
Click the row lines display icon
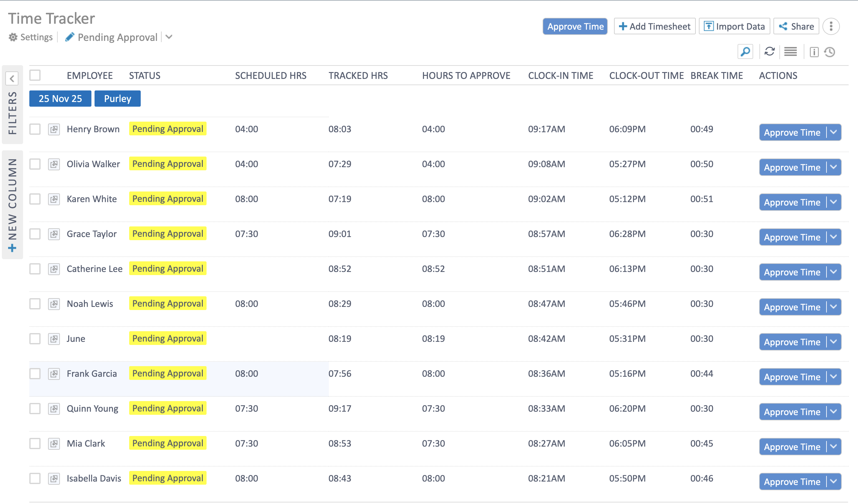coord(791,52)
